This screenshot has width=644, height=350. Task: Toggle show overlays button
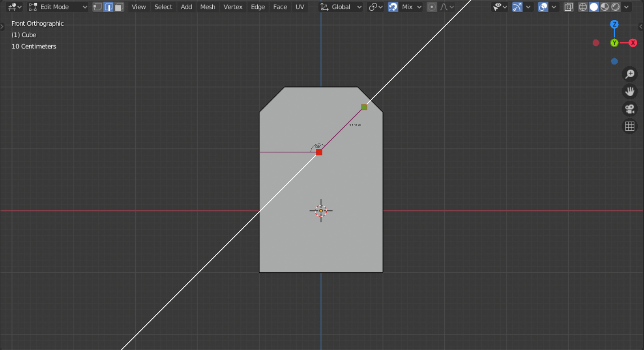click(543, 7)
